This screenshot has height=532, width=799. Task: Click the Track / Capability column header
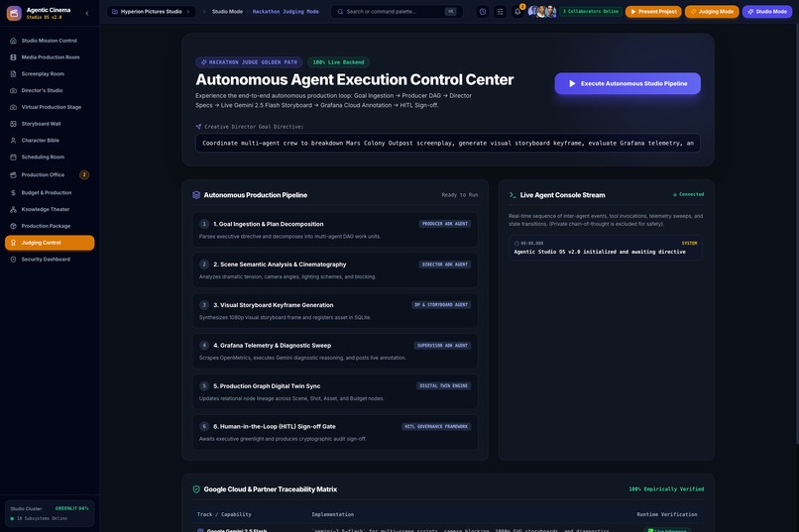click(224, 514)
